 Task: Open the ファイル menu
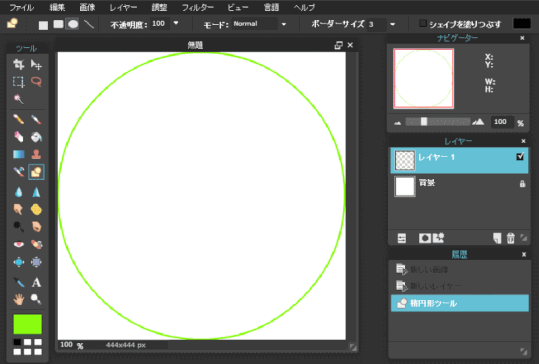click(21, 7)
